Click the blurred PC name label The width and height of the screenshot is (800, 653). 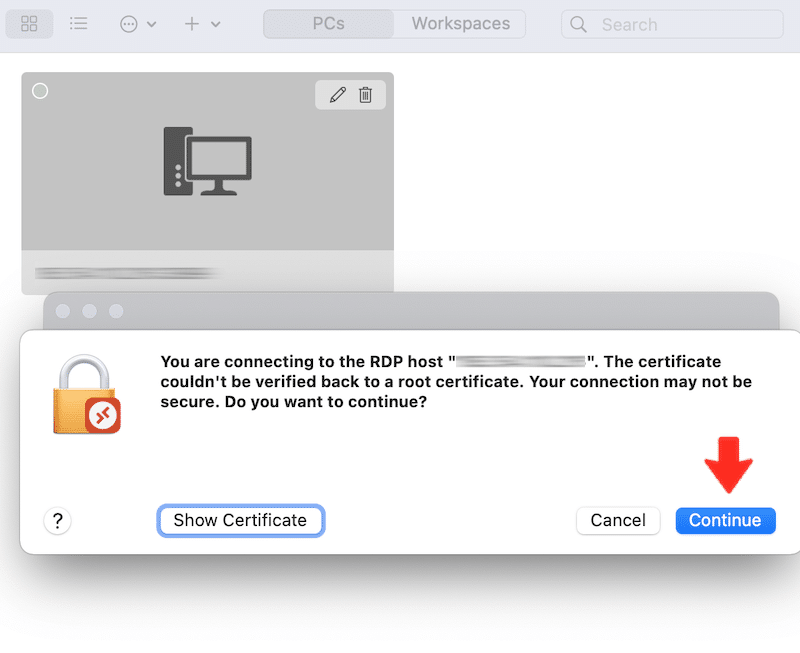point(128,273)
